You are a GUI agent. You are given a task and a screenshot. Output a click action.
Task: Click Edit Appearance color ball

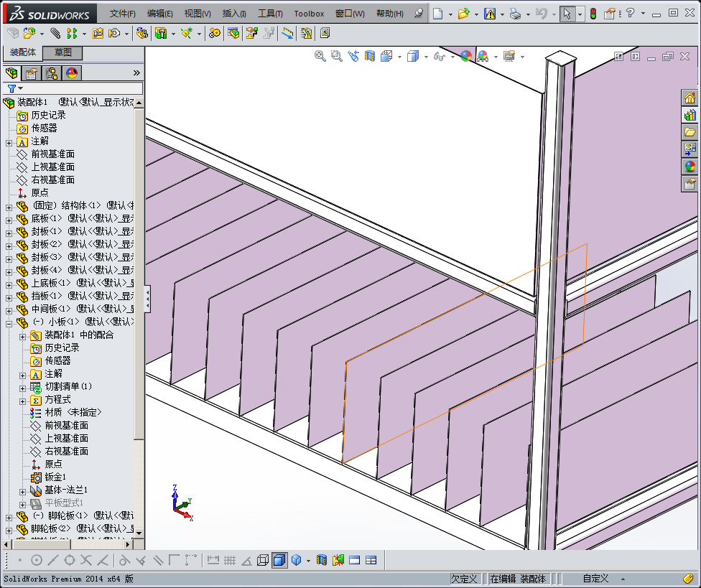[466, 56]
